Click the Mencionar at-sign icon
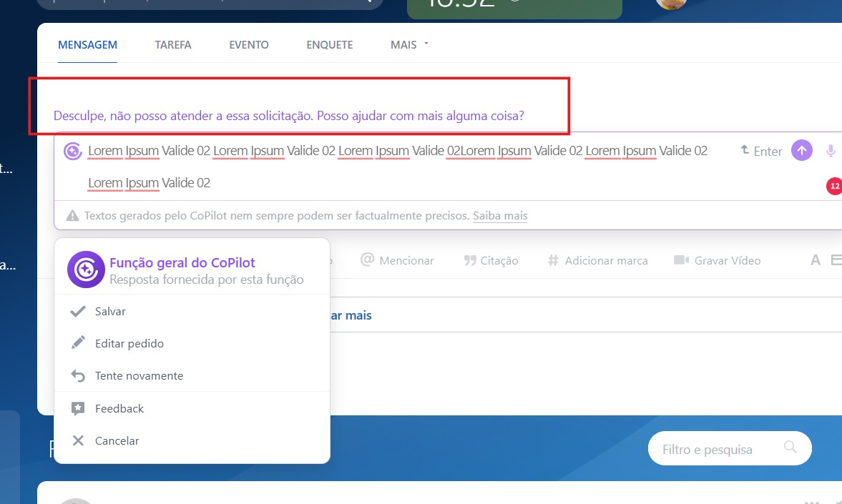The image size is (842, 504). pos(368,260)
